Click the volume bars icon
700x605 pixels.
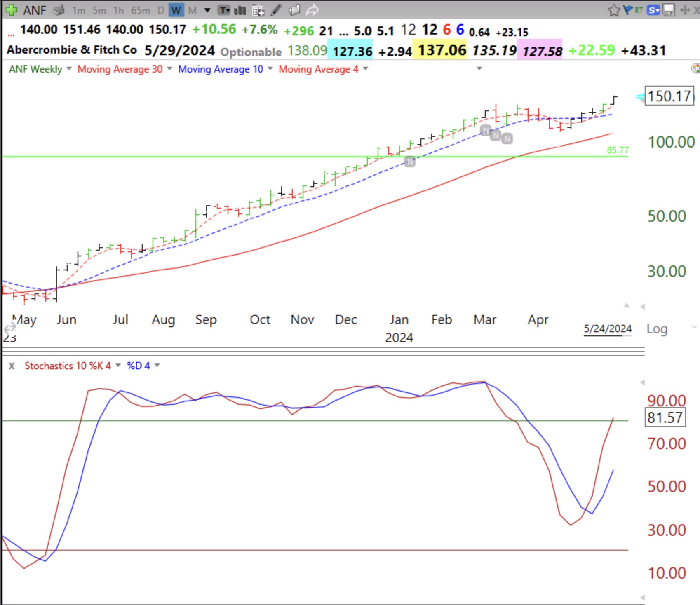tap(240, 10)
